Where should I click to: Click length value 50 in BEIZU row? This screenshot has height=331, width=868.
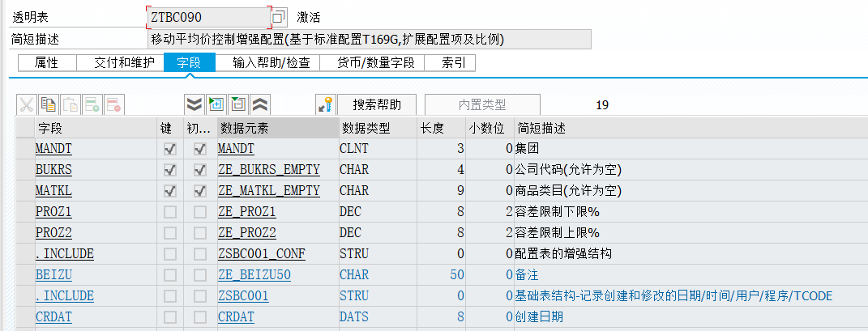point(457,274)
